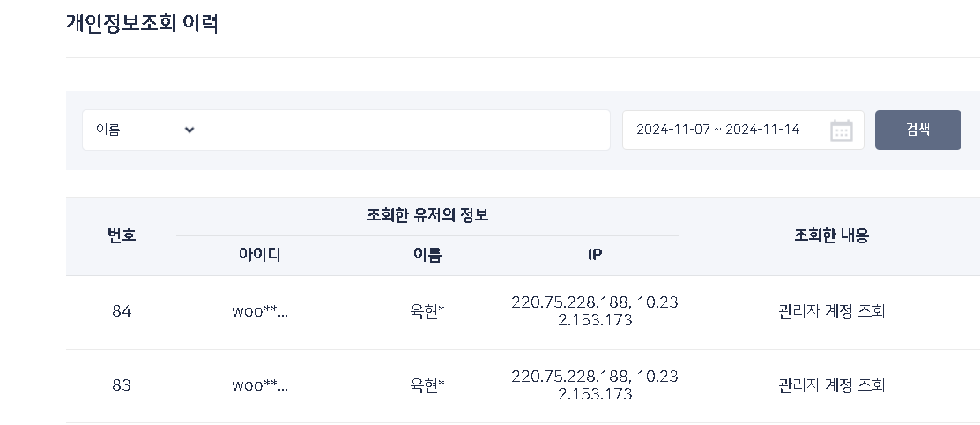Viewport: 980px width, 425px height.
Task: Click the woo**... ID in row 83
Action: [x=259, y=385]
